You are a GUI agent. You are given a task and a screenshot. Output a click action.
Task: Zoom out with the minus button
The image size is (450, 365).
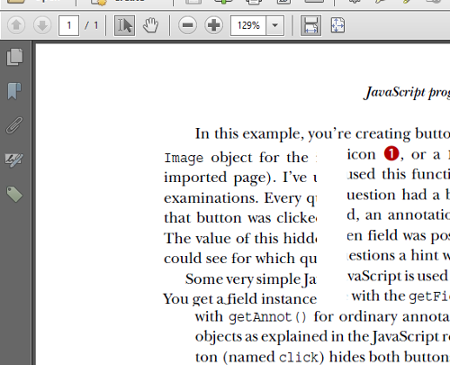click(187, 25)
